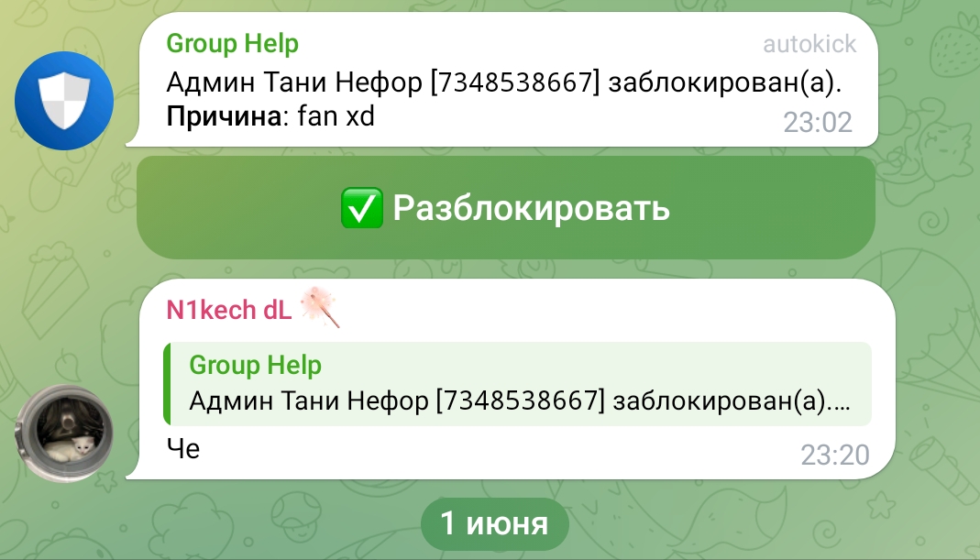
Task: Click the N1kech dL sender name
Action: (229, 310)
